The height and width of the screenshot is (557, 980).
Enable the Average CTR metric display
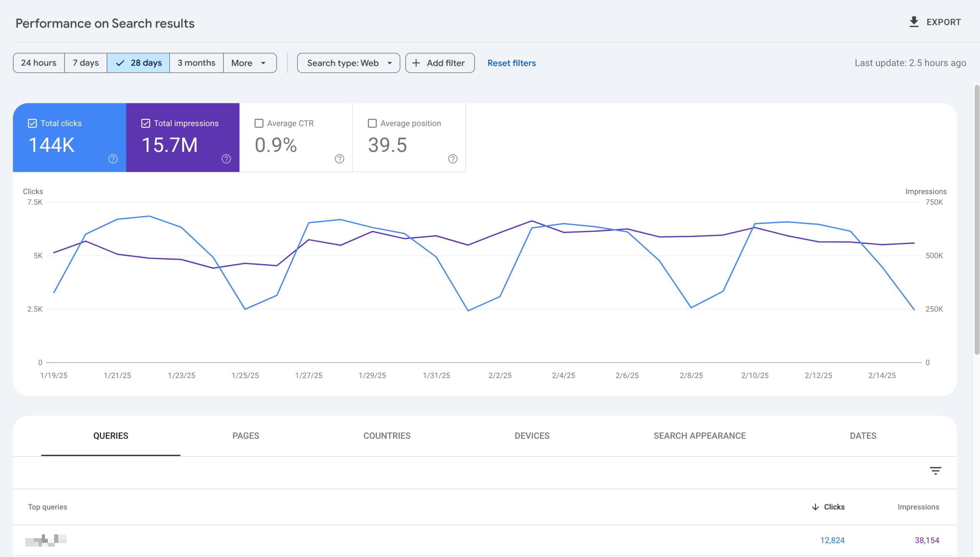coord(258,124)
